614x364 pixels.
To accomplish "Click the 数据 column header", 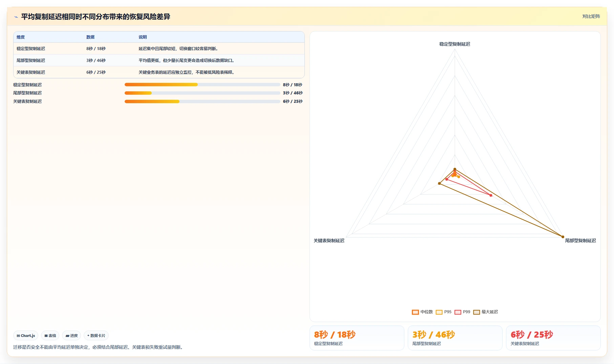I will [x=90, y=37].
